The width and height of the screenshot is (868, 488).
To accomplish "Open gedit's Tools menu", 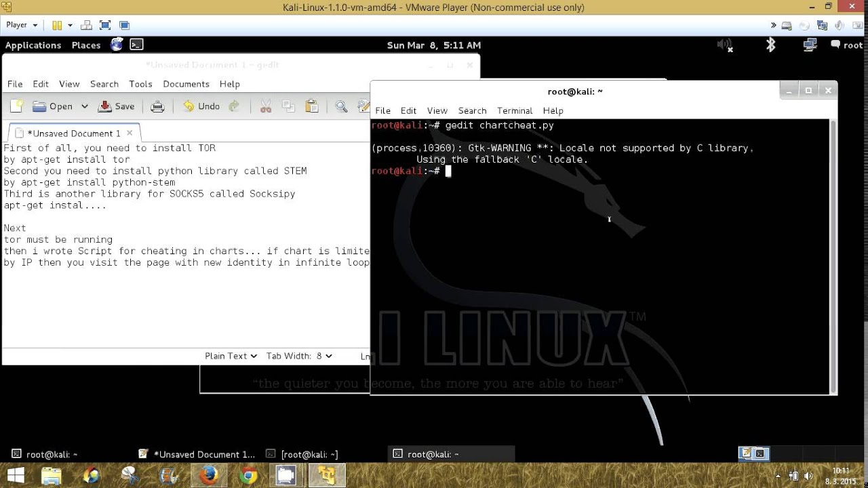I will (x=140, y=84).
